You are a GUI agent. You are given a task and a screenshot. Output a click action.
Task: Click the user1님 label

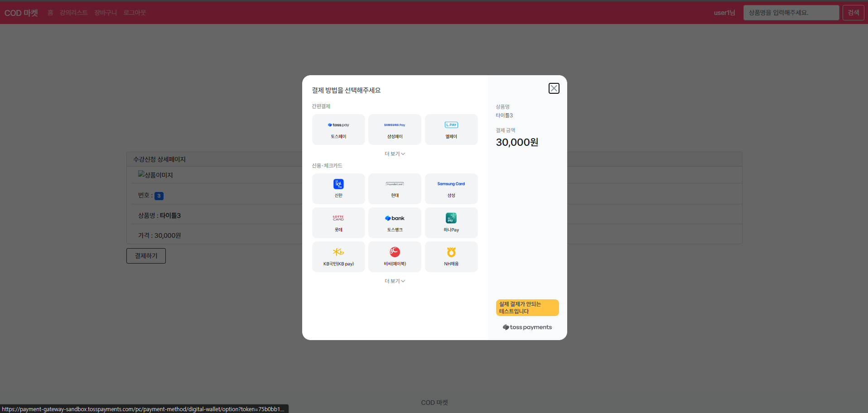click(724, 13)
